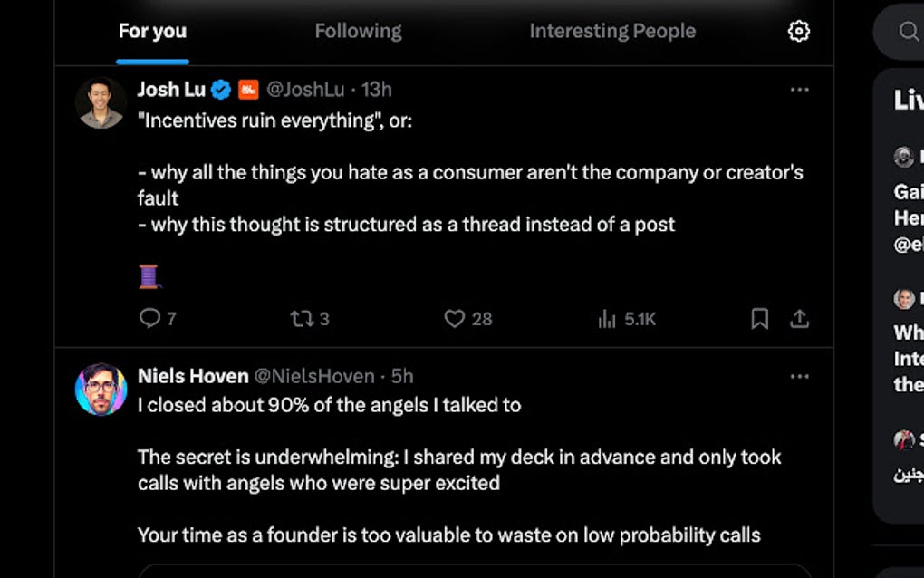Click the Josh Lu display name
This screenshot has height=578, width=924.
(x=171, y=90)
